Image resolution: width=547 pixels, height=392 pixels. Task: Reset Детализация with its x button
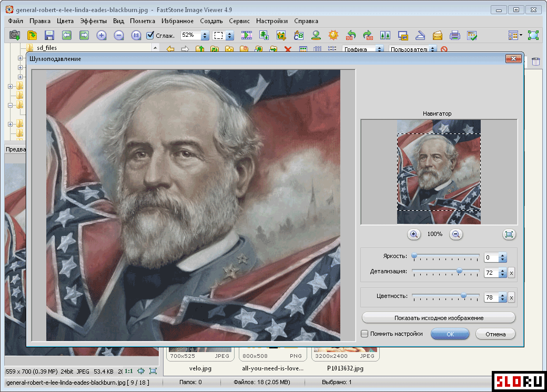(x=511, y=273)
